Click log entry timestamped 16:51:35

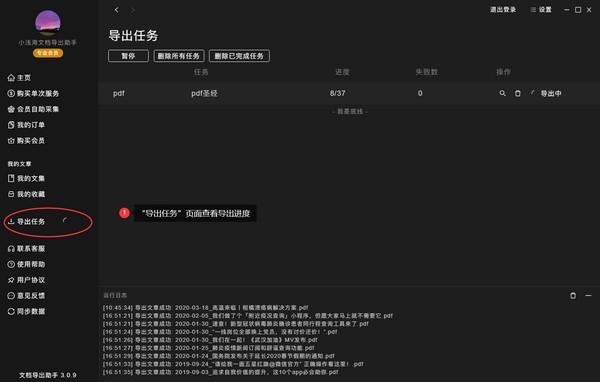coord(220,372)
